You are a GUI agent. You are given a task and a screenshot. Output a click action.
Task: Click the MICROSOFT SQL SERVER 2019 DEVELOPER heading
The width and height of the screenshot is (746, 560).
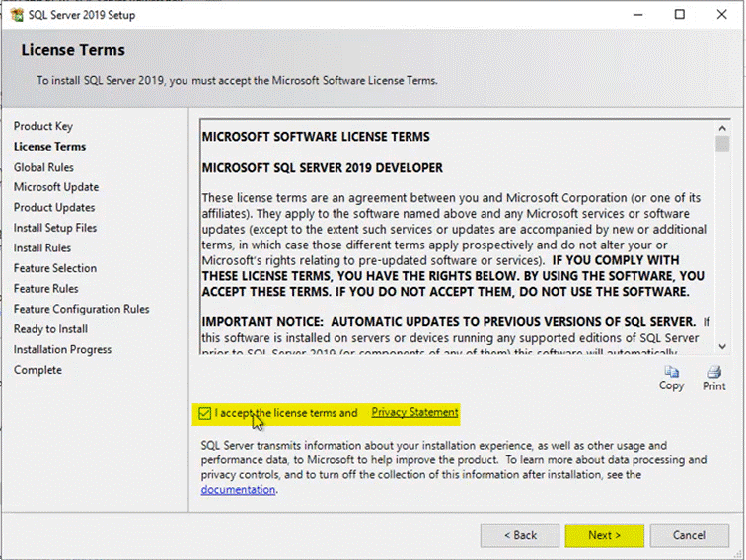(323, 168)
